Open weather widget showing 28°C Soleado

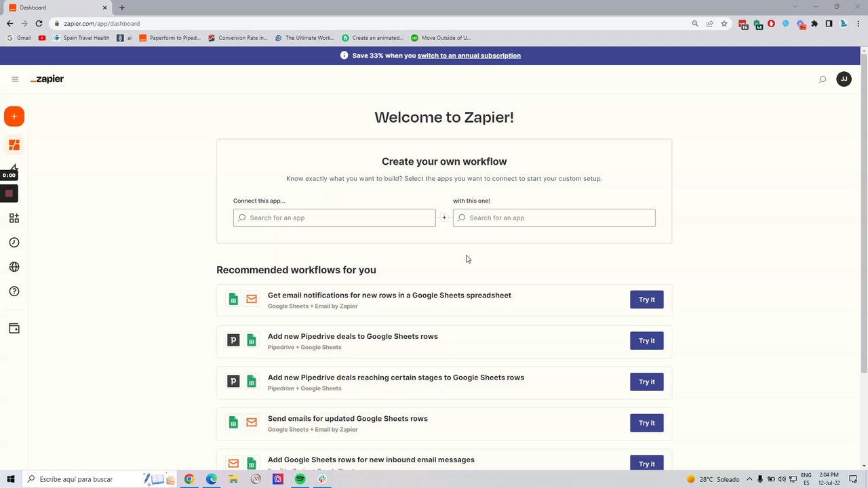click(x=713, y=479)
